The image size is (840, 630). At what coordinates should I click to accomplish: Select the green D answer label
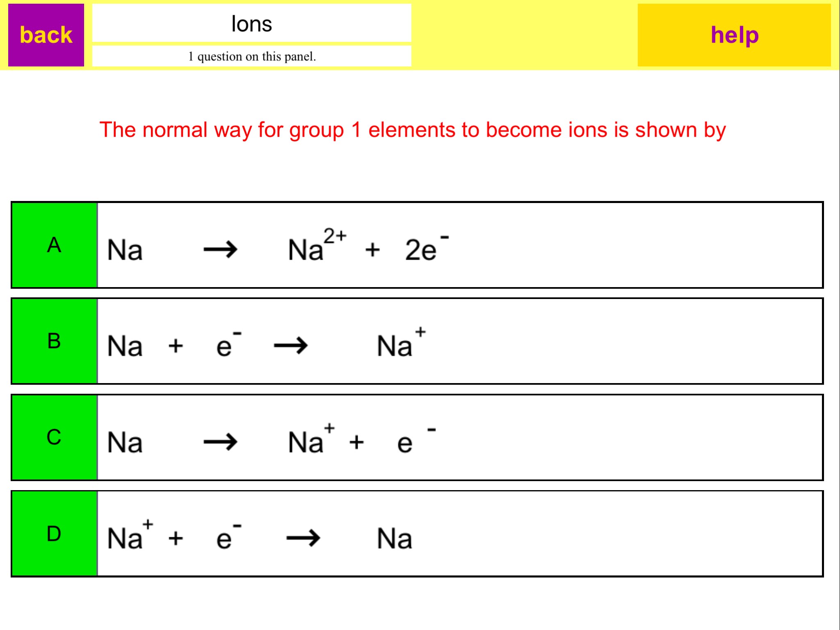[55, 534]
